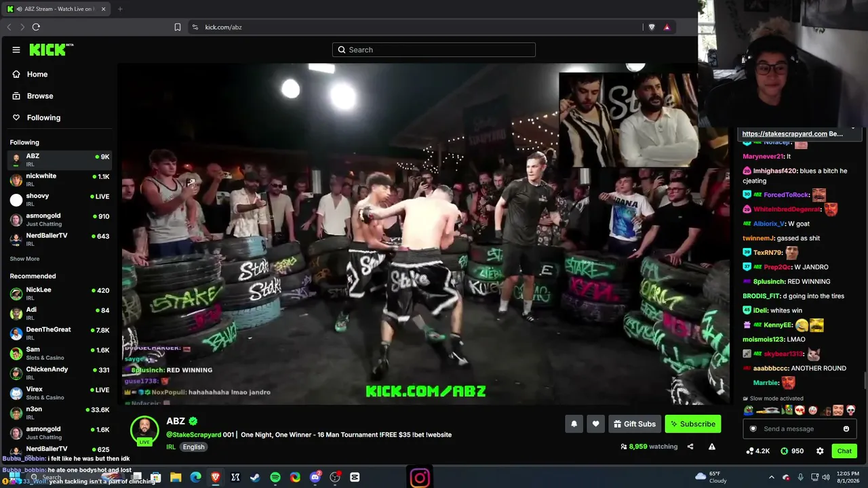Open Sam Slots & Casino channel
Screen dimensions: 868x488
(60, 353)
